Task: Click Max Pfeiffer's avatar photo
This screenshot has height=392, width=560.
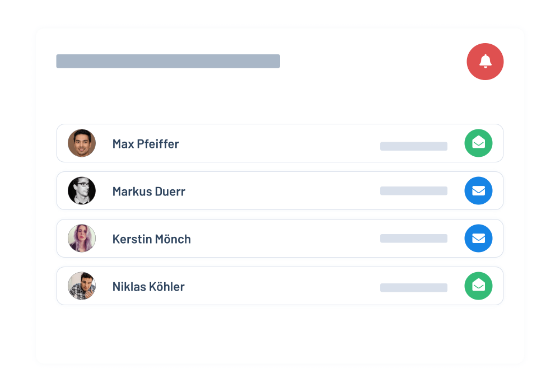Action: [82, 143]
